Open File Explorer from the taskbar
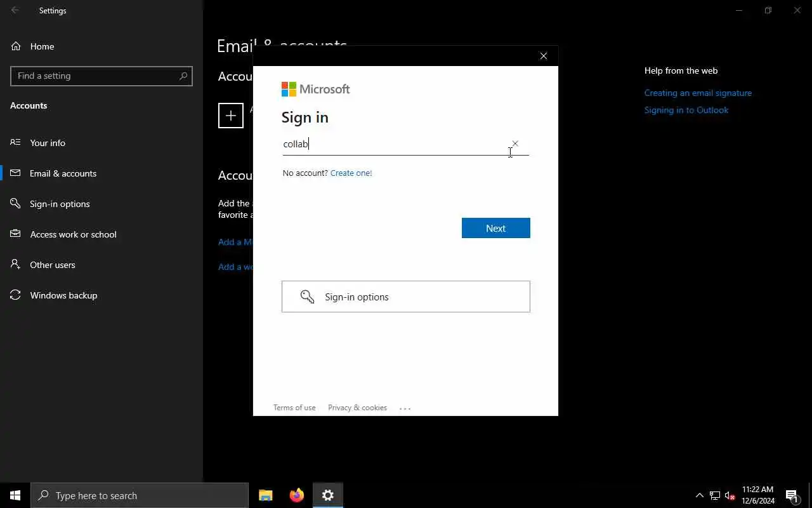This screenshot has width=812, height=508. point(266,495)
